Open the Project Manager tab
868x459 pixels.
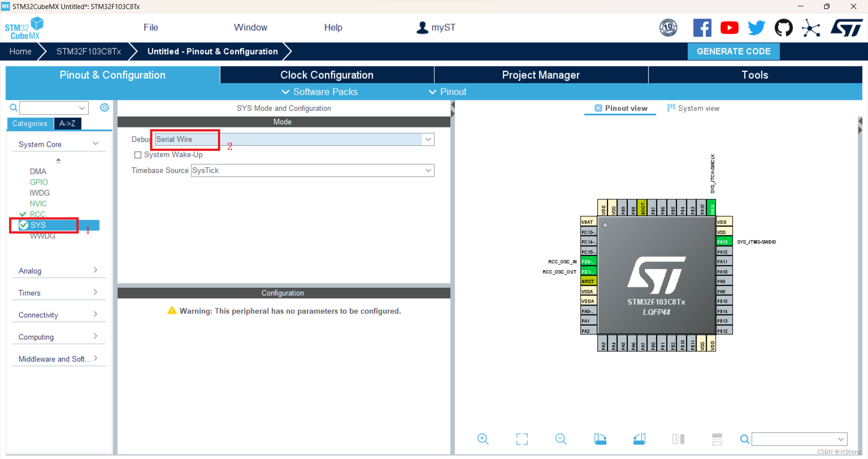coord(541,75)
